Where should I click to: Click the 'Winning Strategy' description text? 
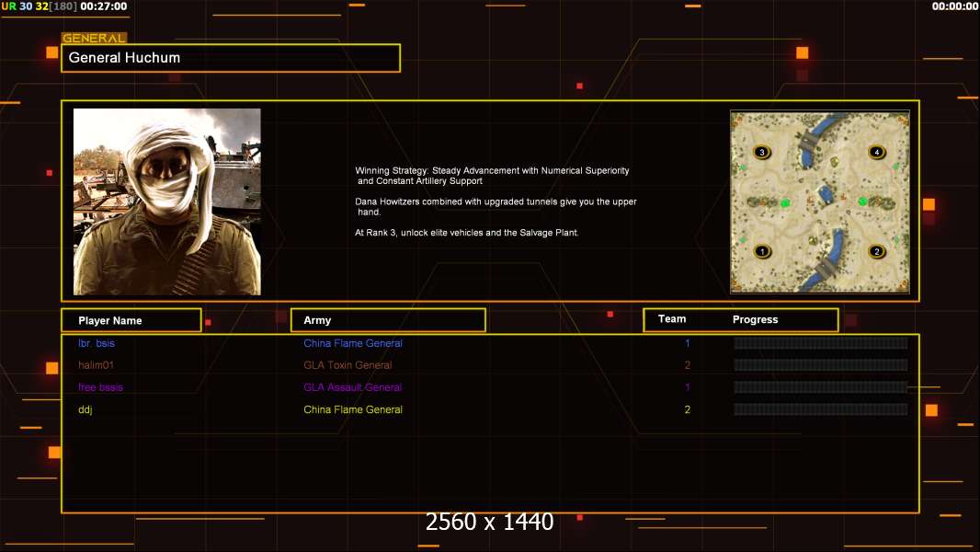492,176
